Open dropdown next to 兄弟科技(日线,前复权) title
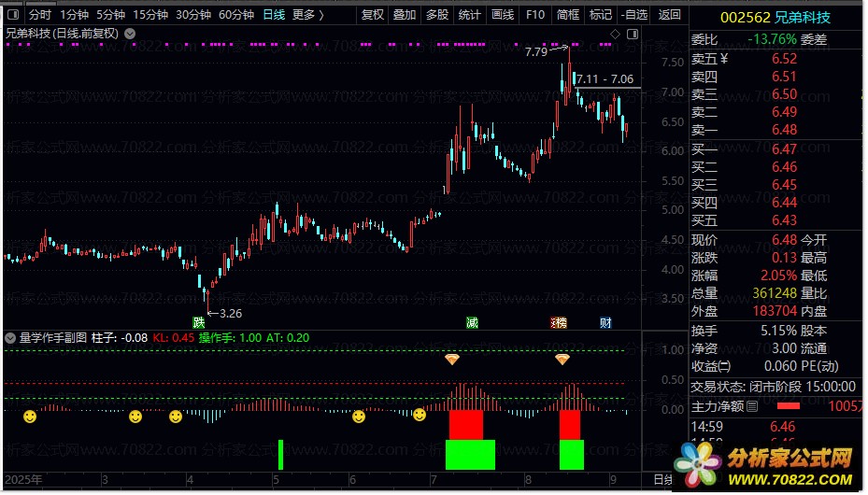This screenshot has width=868, height=495. pyautogui.click(x=130, y=34)
